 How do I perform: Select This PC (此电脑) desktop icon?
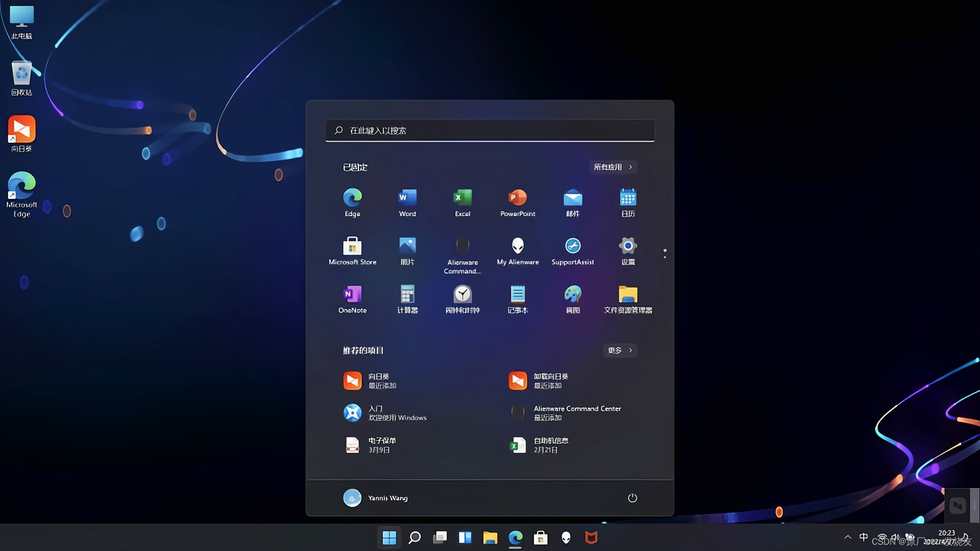pyautogui.click(x=22, y=22)
